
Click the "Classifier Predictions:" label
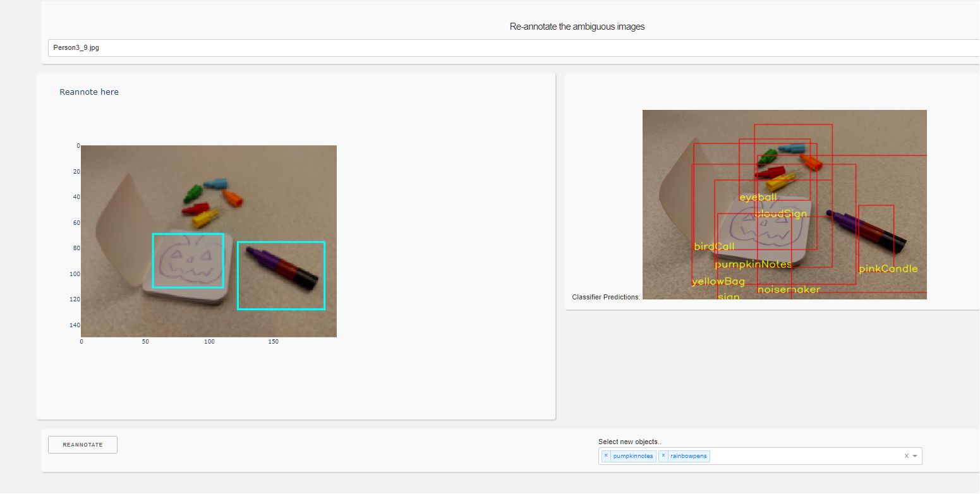pyautogui.click(x=606, y=297)
